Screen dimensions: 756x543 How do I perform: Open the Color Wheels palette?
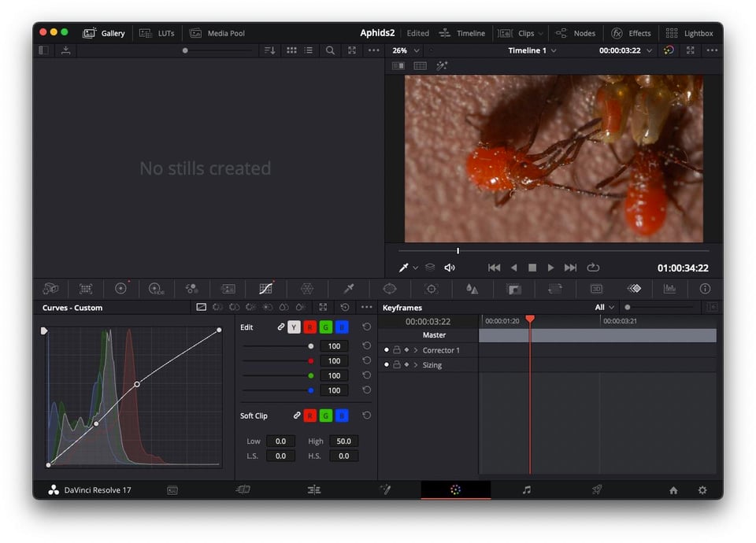point(120,289)
